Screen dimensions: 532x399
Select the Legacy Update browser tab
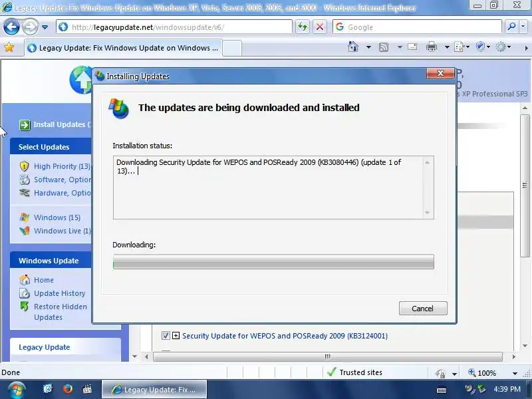click(x=123, y=48)
